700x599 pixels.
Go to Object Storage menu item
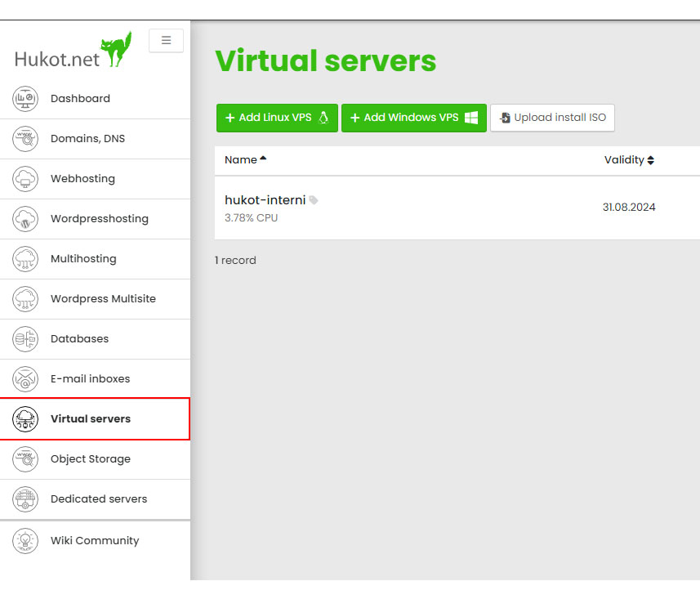(90, 459)
